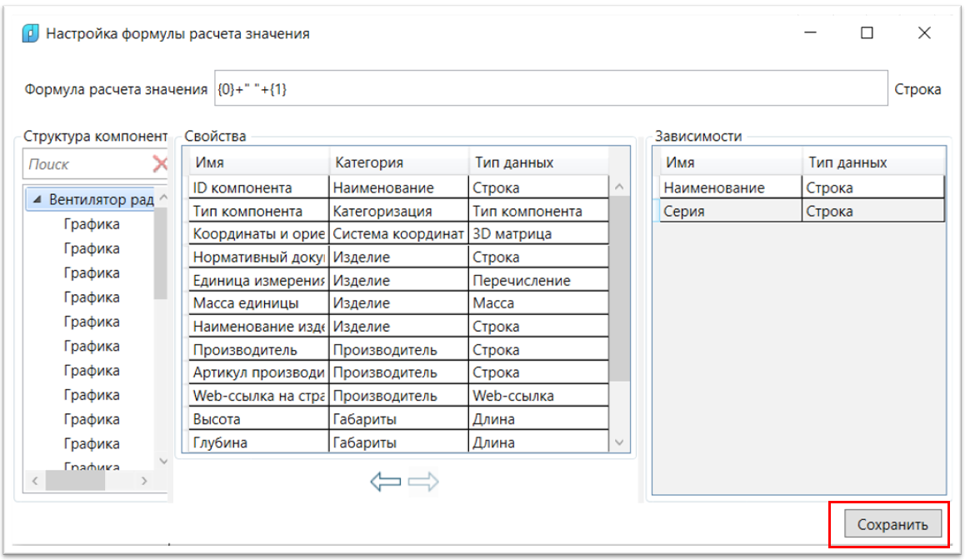Click the Перечисление data type cell
This screenshot has height=560, width=965.
[x=538, y=281]
